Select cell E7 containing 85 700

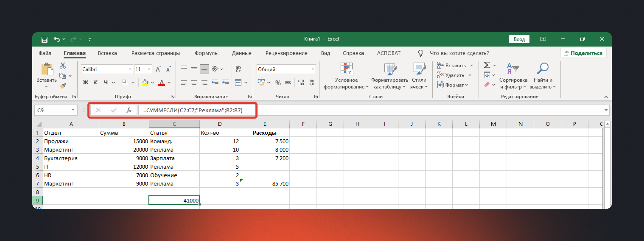coord(265,184)
